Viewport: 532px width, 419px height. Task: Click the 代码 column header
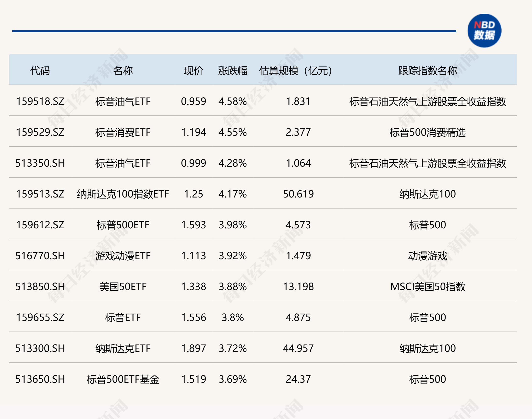[40, 71]
